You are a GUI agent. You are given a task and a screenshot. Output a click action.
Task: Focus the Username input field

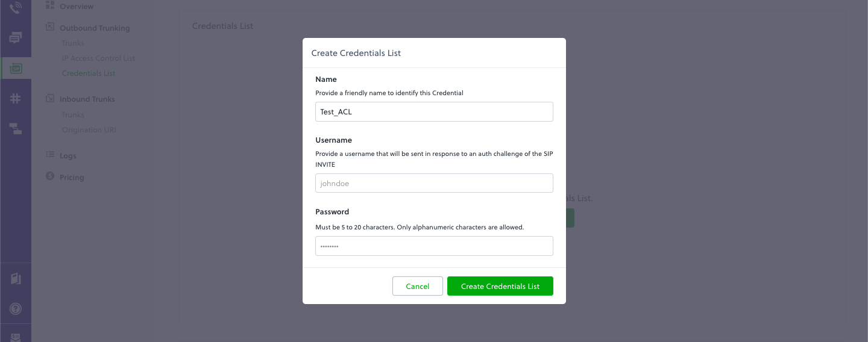click(x=434, y=183)
